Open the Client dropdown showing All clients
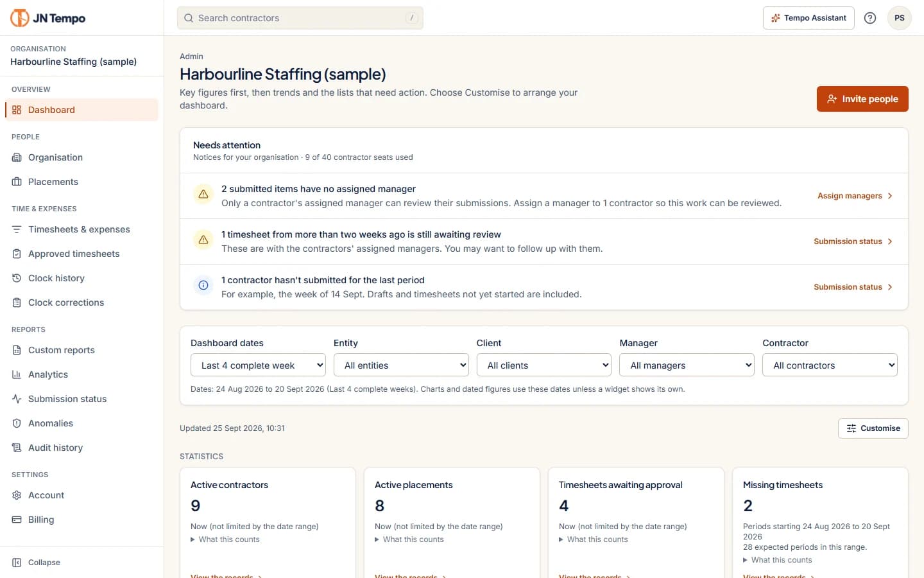 544,365
